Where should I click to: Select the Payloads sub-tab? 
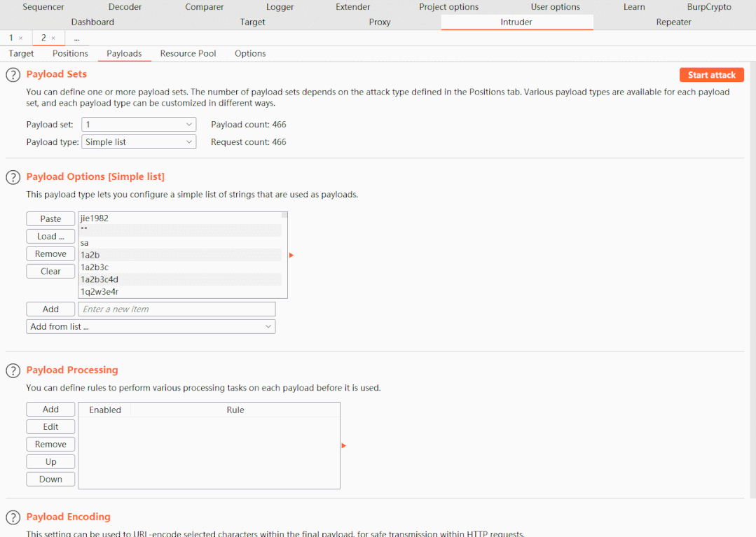(125, 53)
